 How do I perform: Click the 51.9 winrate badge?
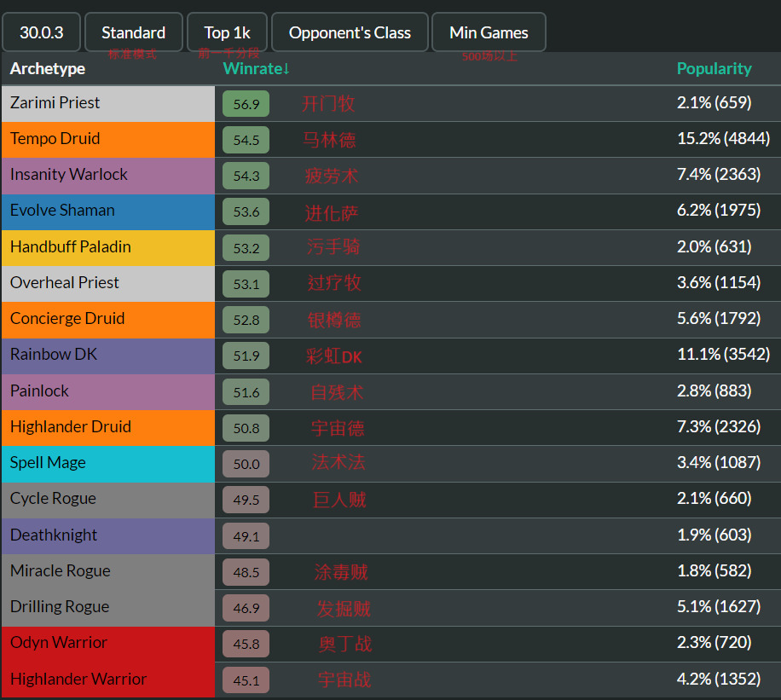(x=246, y=356)
